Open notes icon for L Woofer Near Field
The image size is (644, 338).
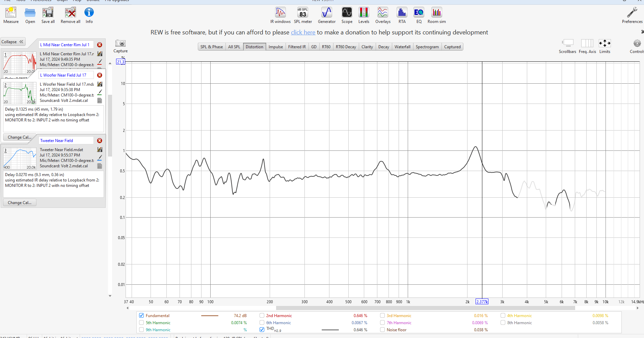coord(100,101)
